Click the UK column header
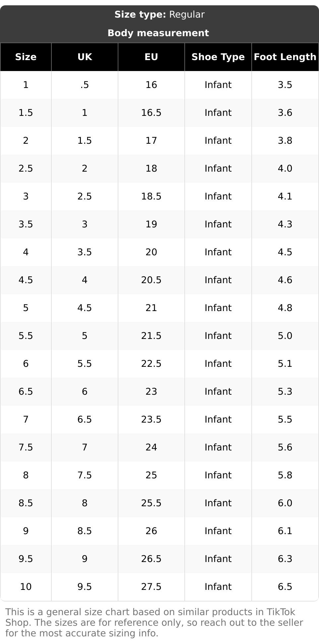Image resolution: width=319 pixels, height=644 pixels. pos(85,57)
